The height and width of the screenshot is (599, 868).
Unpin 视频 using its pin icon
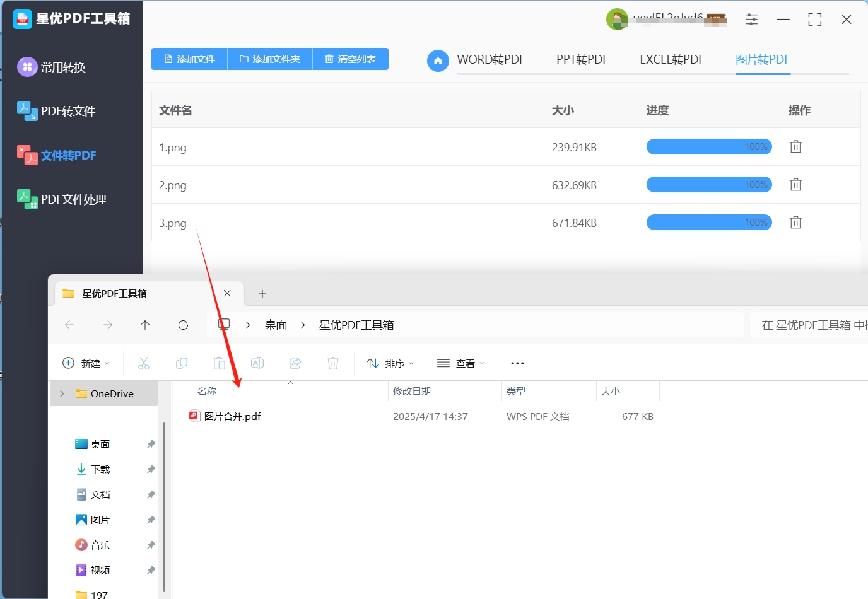pyautogui.click(x=151, y=570)
